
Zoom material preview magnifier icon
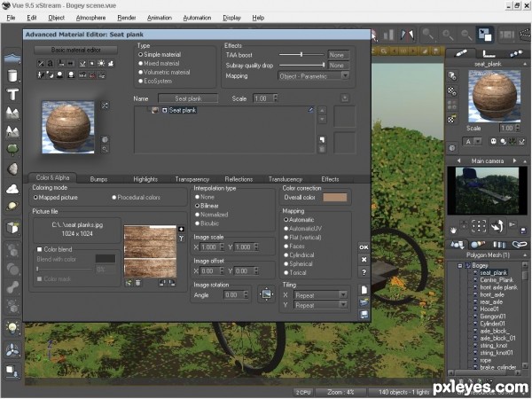click(105, 149)
